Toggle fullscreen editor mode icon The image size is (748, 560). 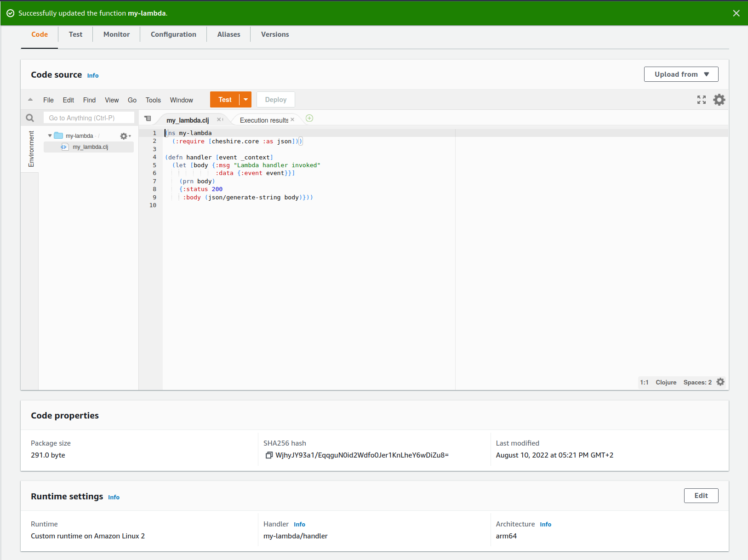click(701, 100)
